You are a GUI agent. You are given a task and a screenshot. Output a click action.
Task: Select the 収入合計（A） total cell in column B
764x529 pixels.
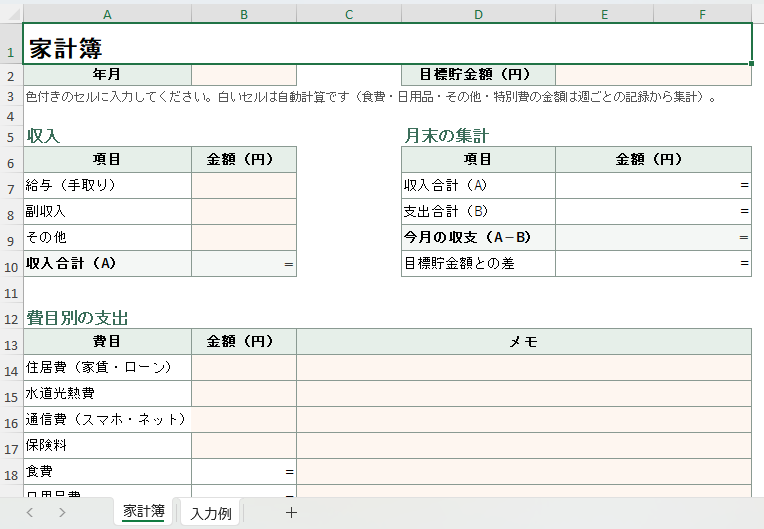[244, 264]
